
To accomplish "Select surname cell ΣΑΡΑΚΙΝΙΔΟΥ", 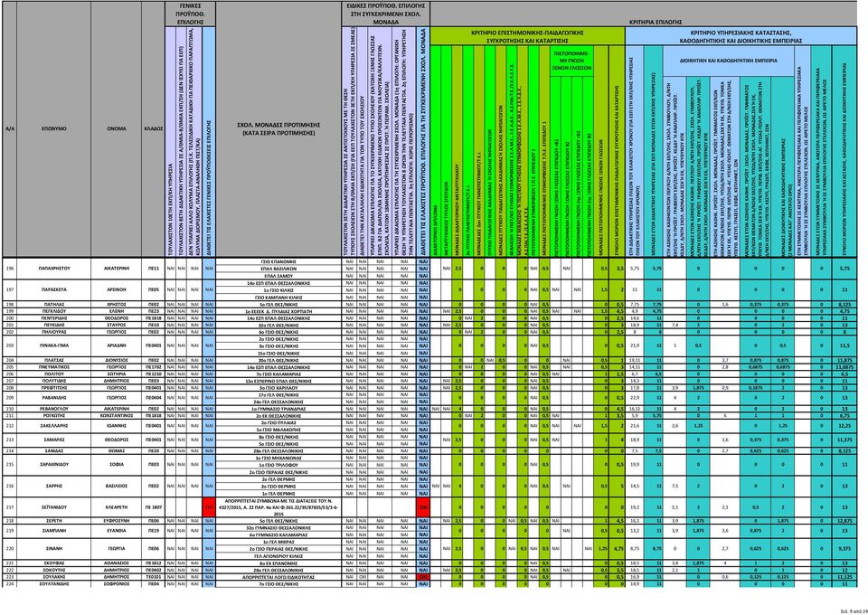I will click(x=53, y=465).
